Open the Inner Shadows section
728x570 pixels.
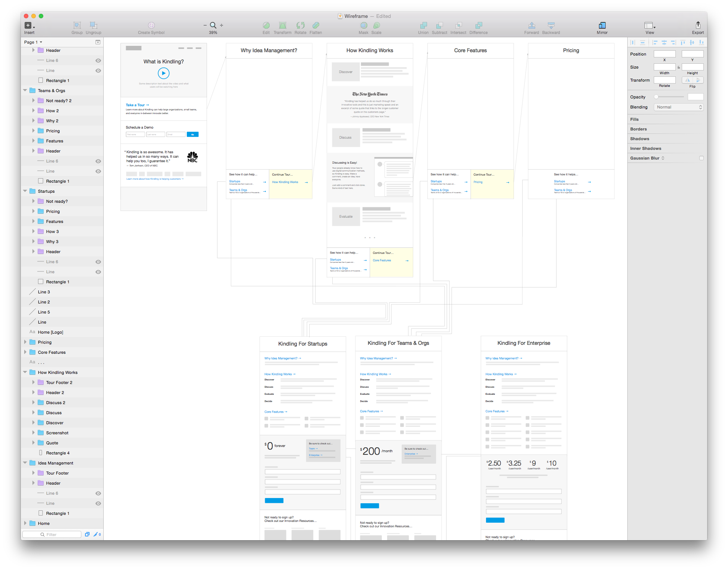tap(646, 148)
